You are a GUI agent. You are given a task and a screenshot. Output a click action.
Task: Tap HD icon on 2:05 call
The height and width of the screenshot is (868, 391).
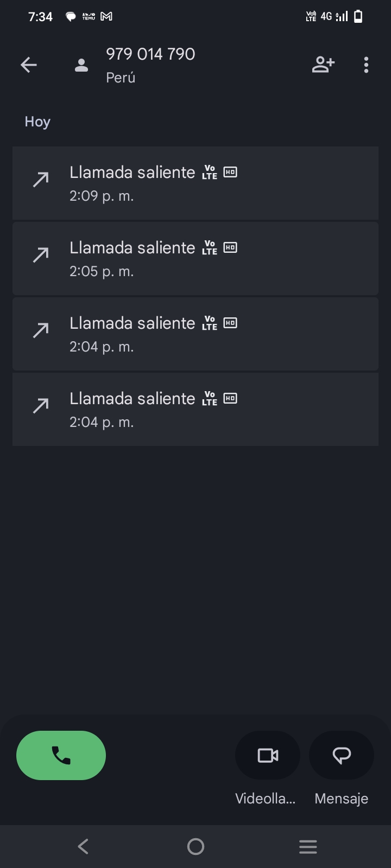[x=230, y=248]
